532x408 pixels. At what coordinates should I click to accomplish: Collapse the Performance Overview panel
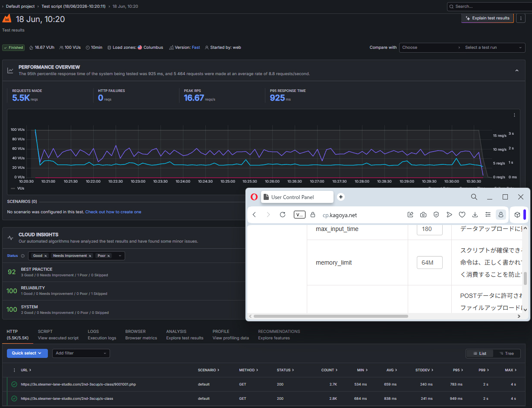click(x=517, y=70)
